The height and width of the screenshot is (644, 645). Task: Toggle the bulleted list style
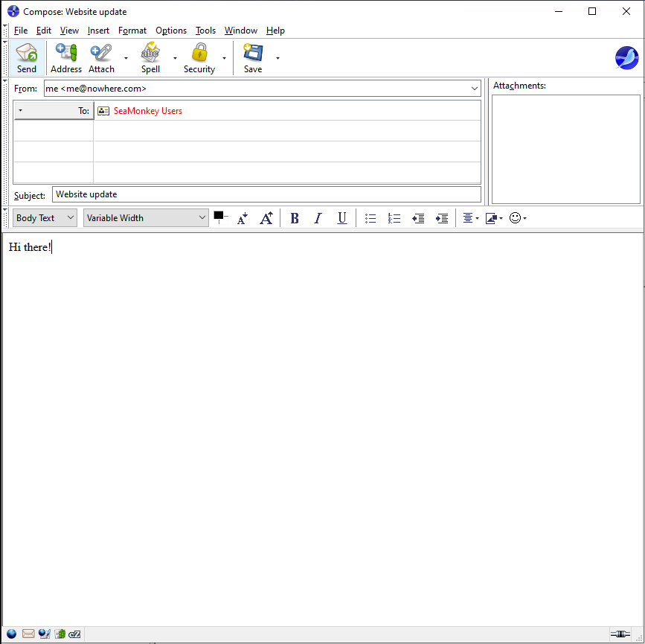point(370,217)
